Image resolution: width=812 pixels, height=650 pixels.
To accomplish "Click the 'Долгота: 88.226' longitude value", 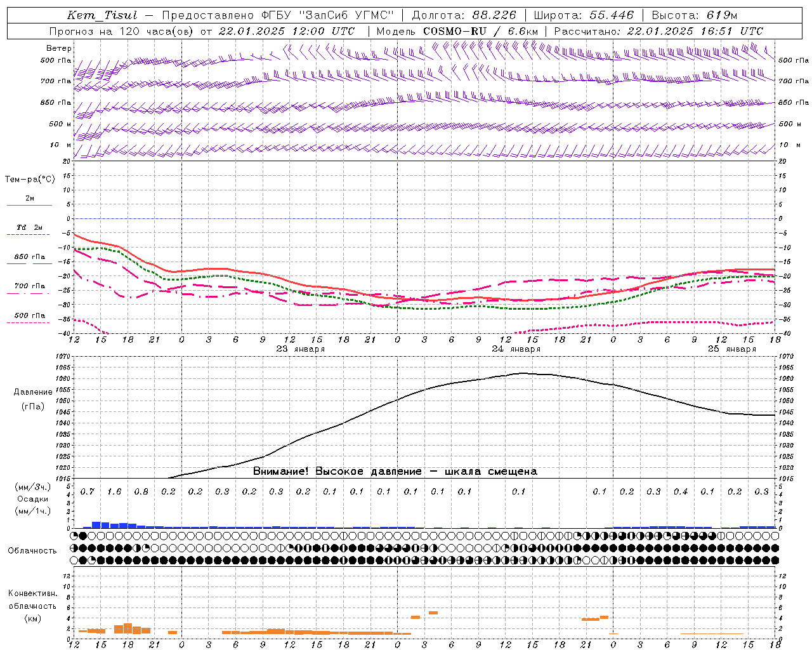I will tap(464, 15).
